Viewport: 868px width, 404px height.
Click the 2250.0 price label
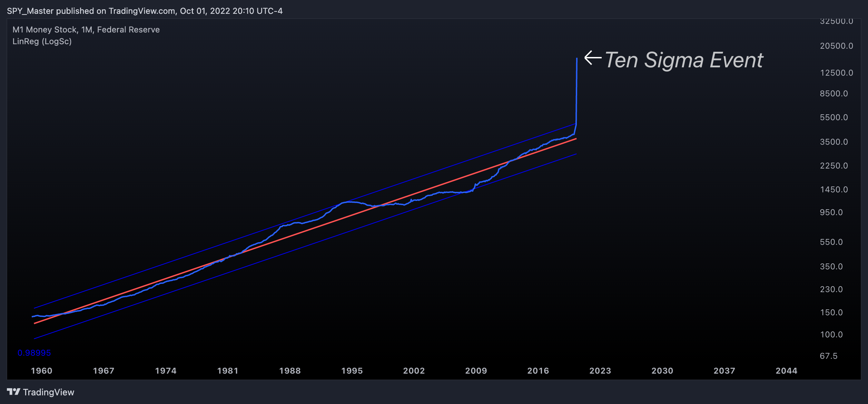point(834,166)
